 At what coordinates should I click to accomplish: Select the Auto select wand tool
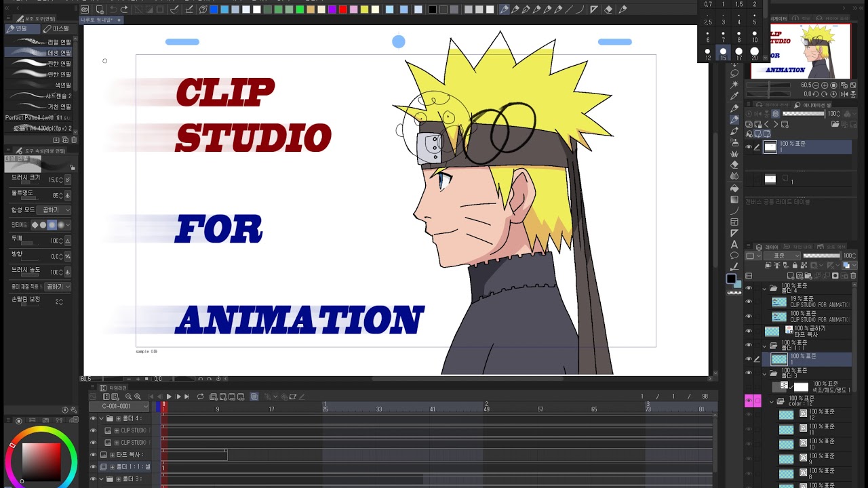734,85
